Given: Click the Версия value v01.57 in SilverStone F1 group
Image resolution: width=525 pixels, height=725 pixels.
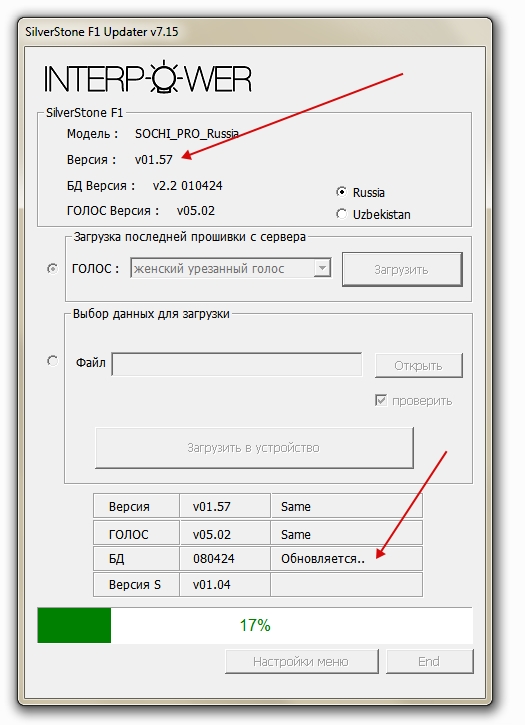Looking at the screenshot, I should coord(154,160).
